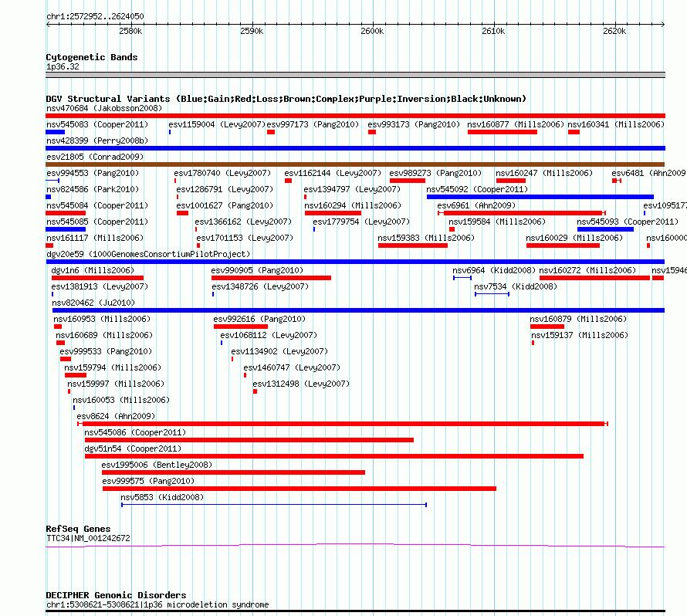Select nsv5853 (Kidd2008) variant
This screenshot has height=616, width=687.
click(x=274, y=505)
